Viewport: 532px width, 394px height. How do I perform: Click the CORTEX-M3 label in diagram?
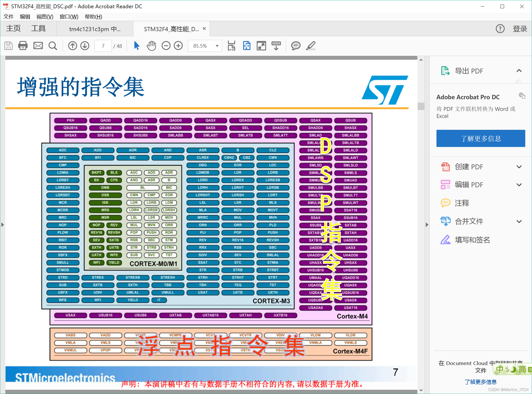coord(271,301)
